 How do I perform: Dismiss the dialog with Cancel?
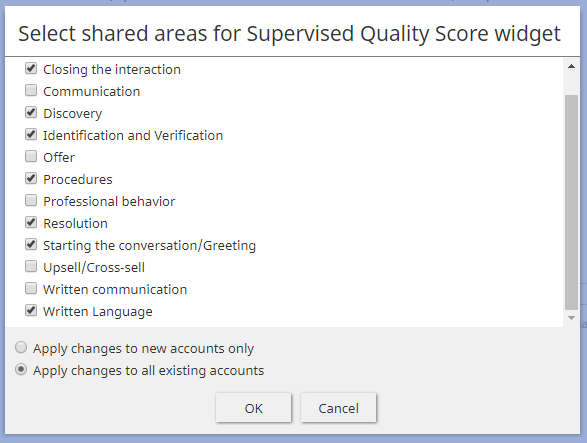[338, 408]
